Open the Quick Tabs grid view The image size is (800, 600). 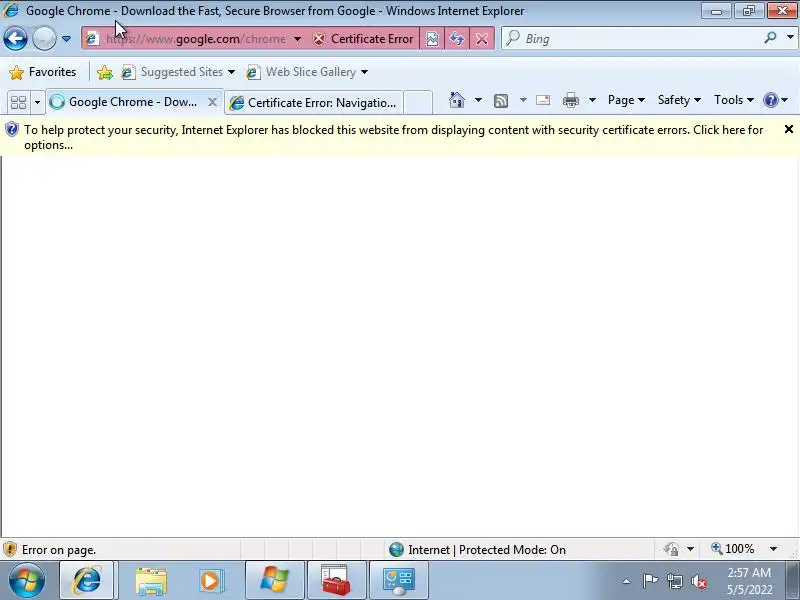pos(18,102)
